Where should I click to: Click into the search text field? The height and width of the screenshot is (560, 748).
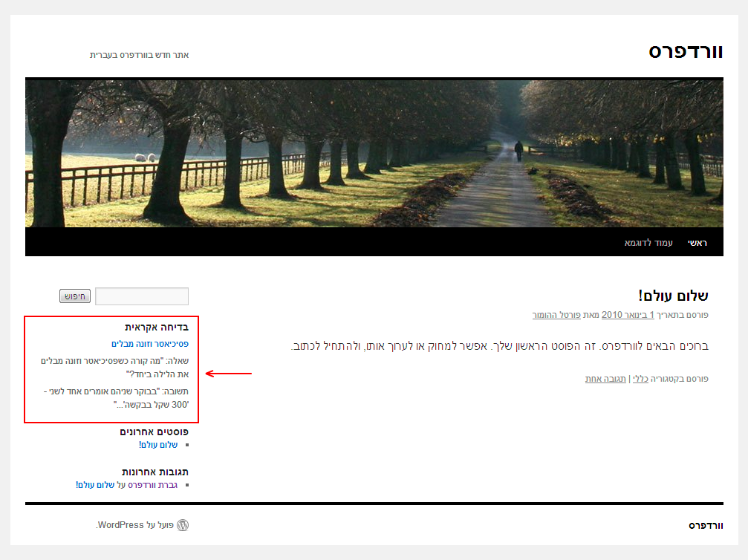tap(142, 296)
